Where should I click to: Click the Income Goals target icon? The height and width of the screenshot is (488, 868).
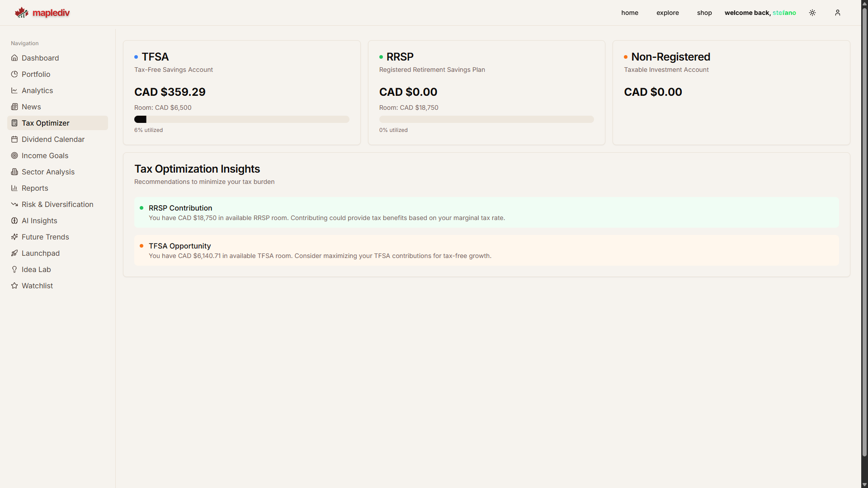[14, 155]
